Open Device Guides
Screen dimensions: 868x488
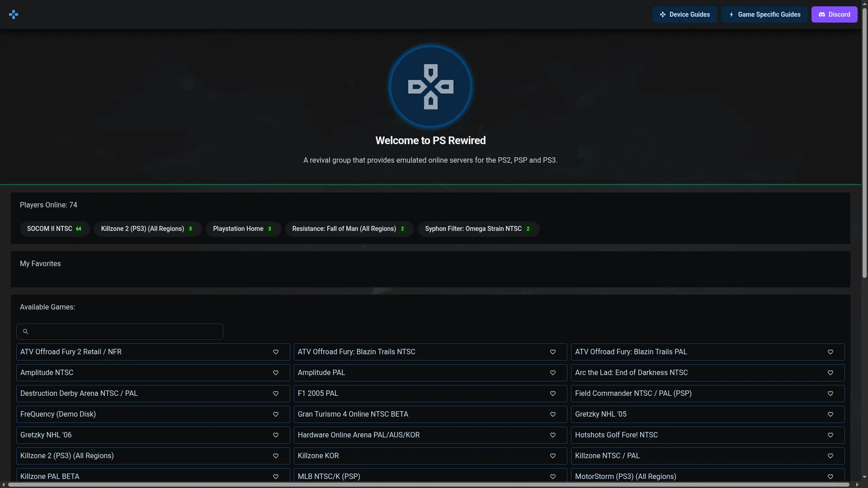pos(684,14)
